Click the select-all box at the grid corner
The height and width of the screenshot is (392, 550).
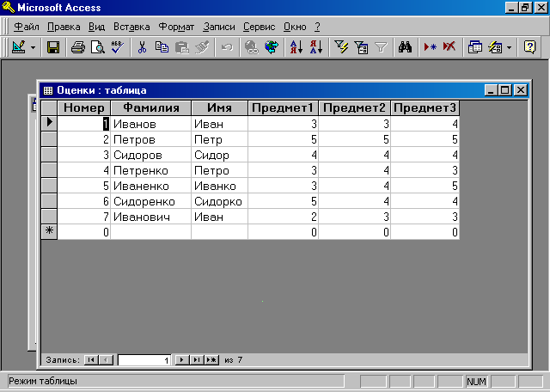[x=49, y=107]
